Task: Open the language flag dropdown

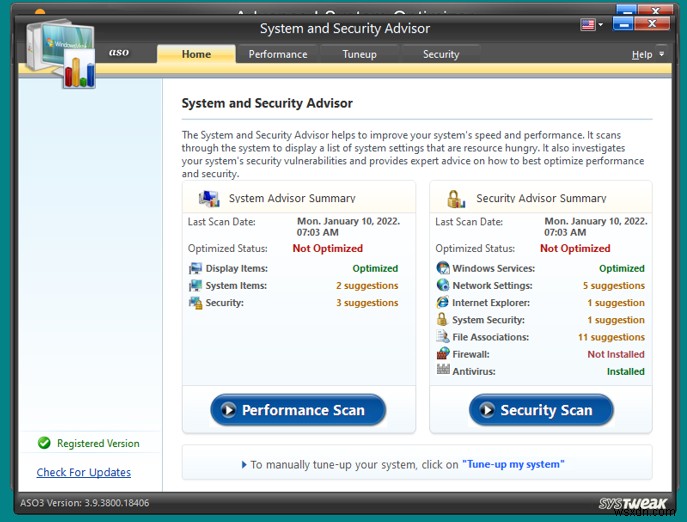Action: pos(592,25)
